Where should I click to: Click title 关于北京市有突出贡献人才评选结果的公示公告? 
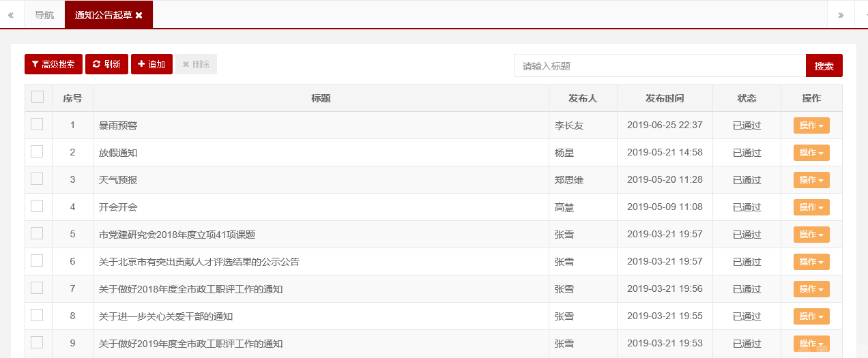tap(199, 262)
